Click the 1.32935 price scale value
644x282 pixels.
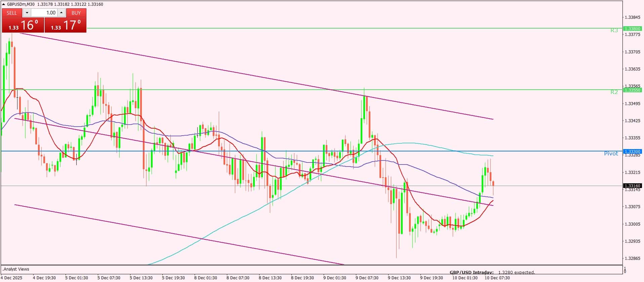coord(632,241)
